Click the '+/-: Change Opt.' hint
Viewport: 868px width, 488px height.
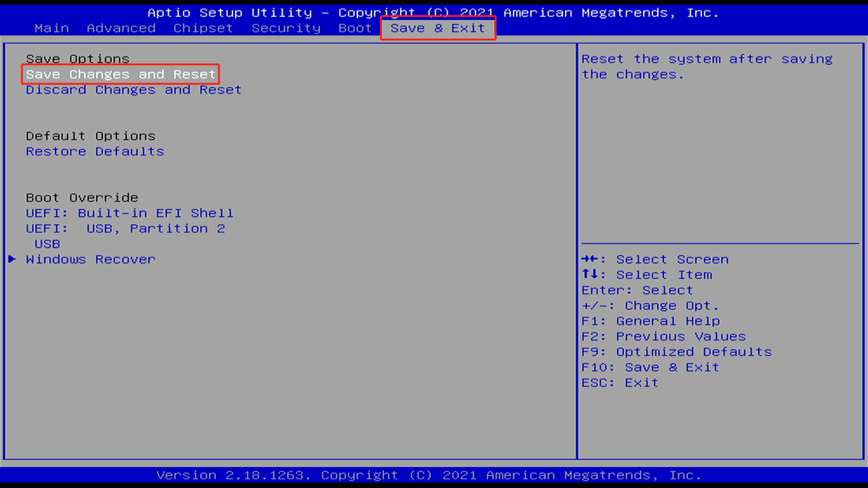click(x=650, y=306)
